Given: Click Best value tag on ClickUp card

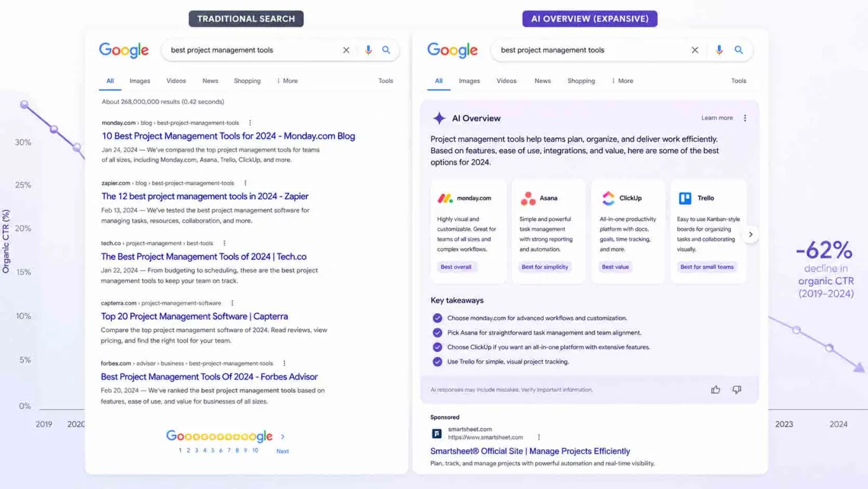Looking at the screenshot, I should click(616, 267).
